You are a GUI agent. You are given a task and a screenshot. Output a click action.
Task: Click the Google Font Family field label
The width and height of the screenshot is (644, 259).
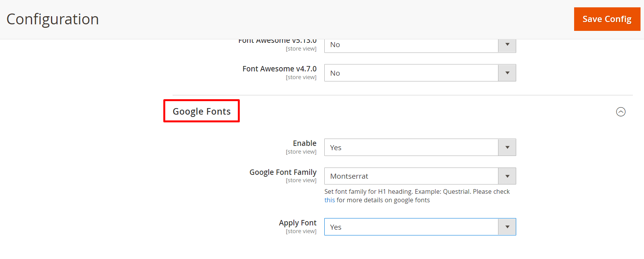[283, 172]
